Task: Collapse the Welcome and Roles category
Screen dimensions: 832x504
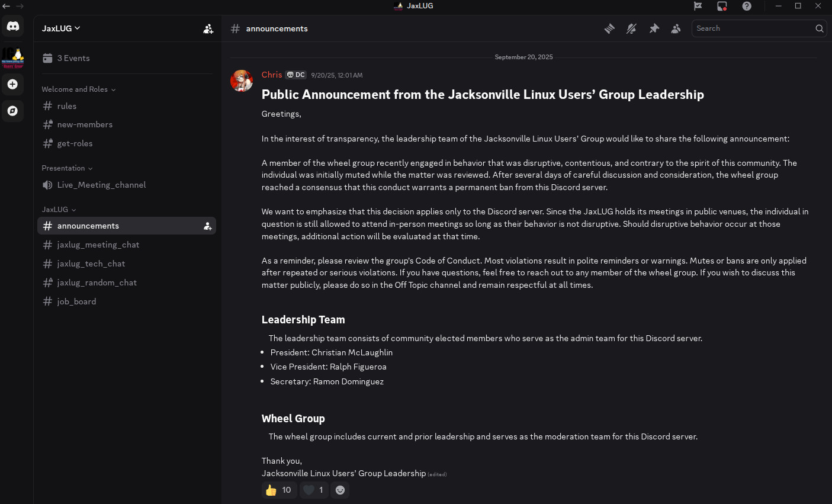Action: (78, 89)
